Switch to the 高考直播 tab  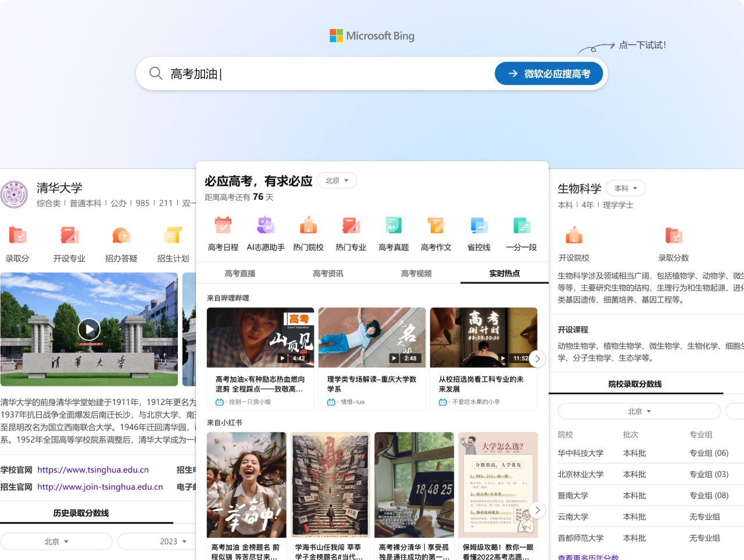pyautogui.click(x=240, y=274)
